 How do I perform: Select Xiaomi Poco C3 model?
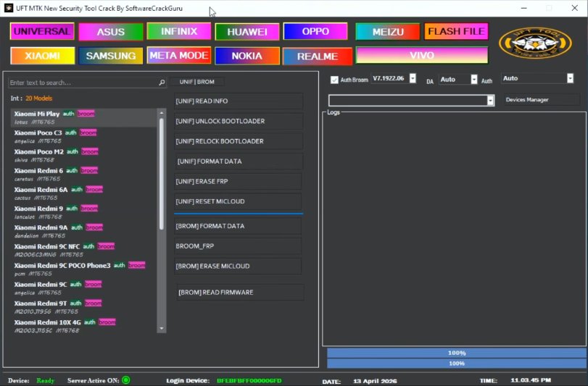coord(84,137)
